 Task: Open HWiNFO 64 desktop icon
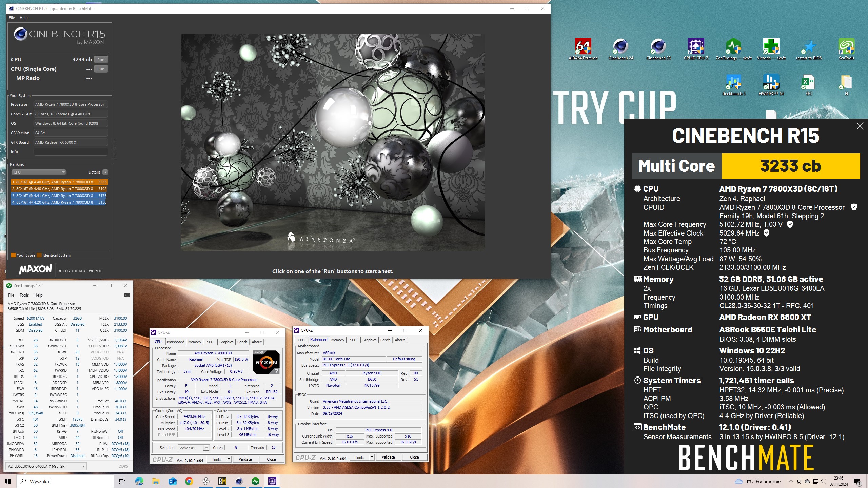(771, 85)
